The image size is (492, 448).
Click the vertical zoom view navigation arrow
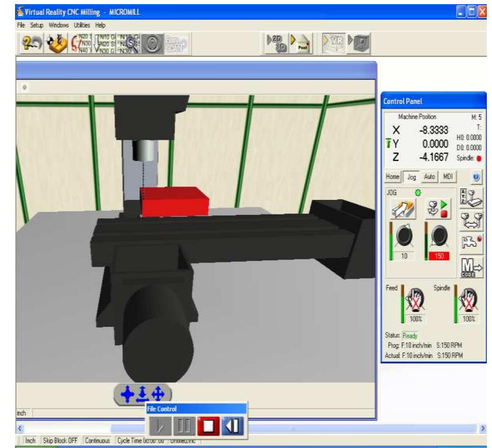[x=143, y=394]
